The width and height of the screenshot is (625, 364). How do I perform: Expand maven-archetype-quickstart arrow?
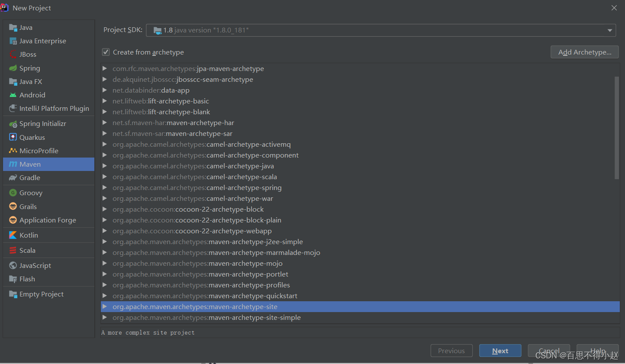coord(105,296)
